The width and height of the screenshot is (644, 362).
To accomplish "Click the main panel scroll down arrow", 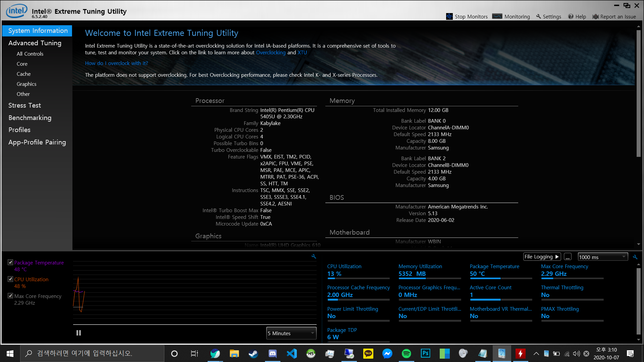I will pos(639,244).
